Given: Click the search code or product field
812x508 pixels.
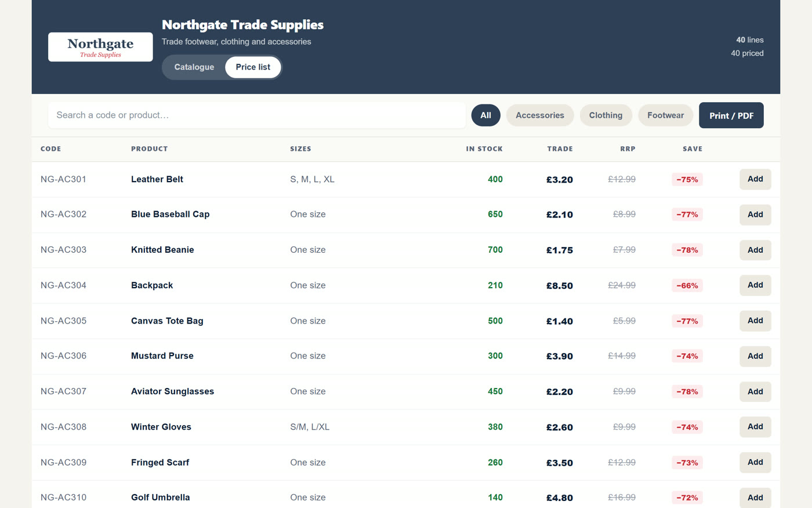Looking at the screenshot, I should point(257,115).
